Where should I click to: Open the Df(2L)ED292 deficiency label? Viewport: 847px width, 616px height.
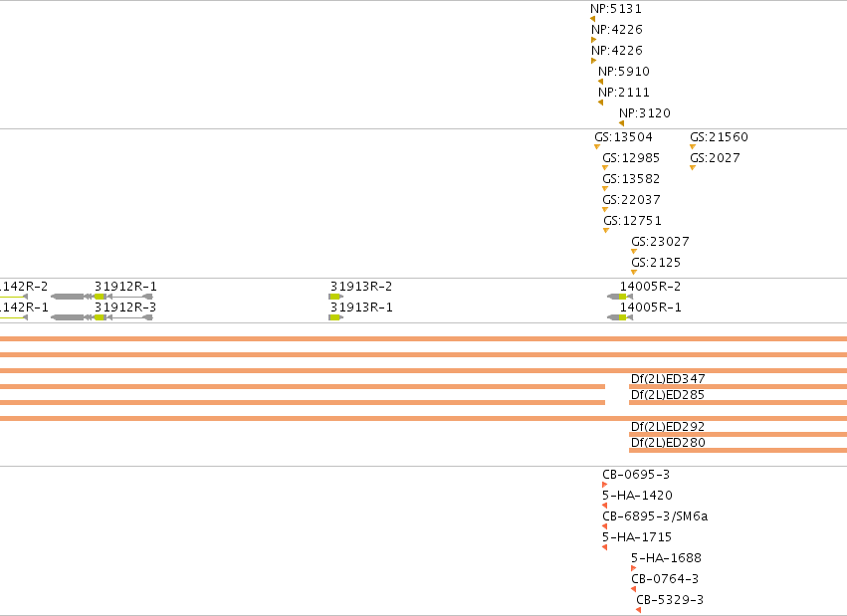click(x=668, y=427)
